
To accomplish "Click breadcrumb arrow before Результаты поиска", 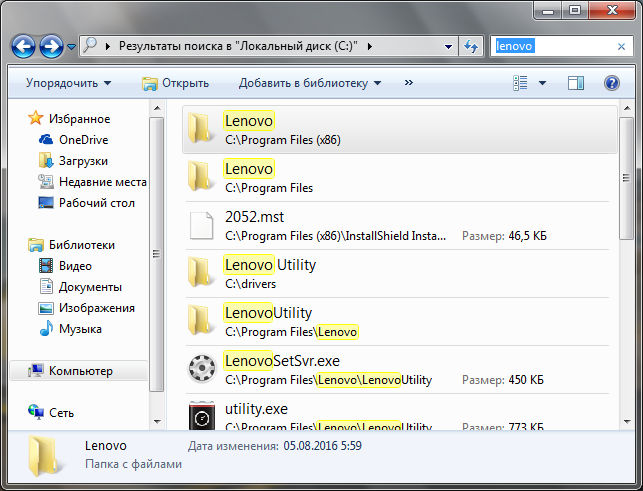I will pos(108,46).
